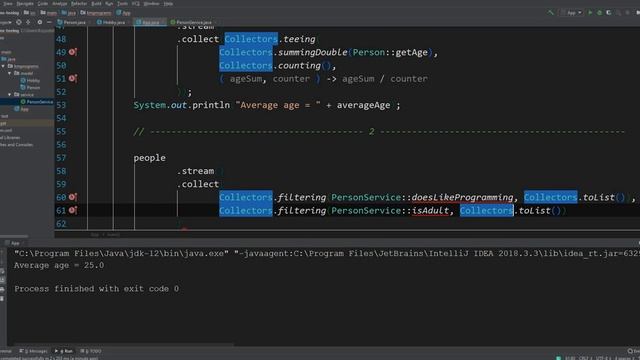Click the App breadcrumb in navigation bar

coord(124,13)
